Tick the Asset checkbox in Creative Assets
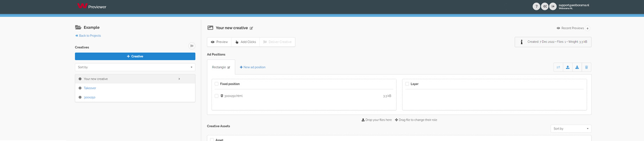The height and width of the screenshot is (141, 644). click(212, 140)
